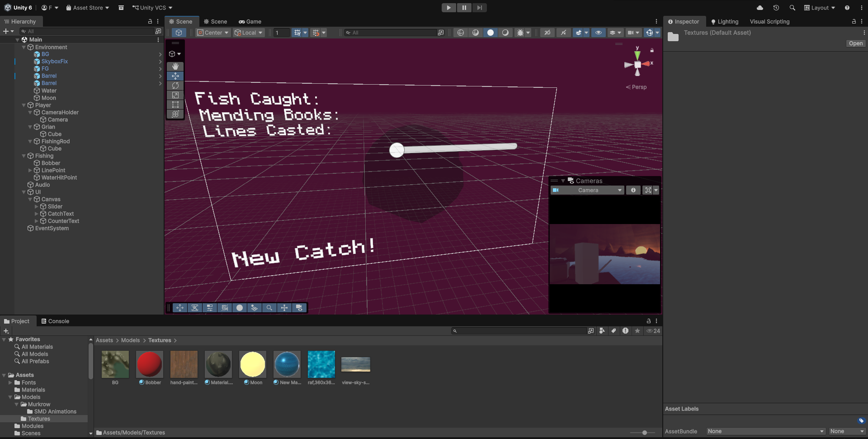
Task: Adjust the Project thumbnail size slider
Action: [x=644, y=433]
